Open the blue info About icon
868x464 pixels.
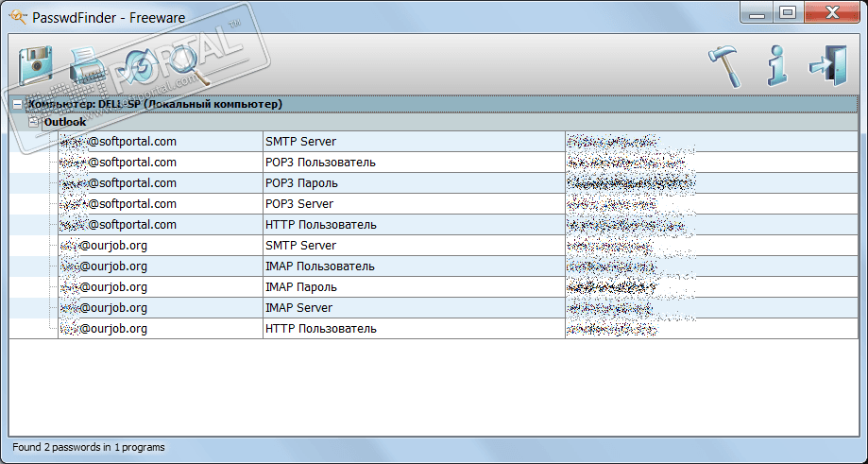pos(776,66)
